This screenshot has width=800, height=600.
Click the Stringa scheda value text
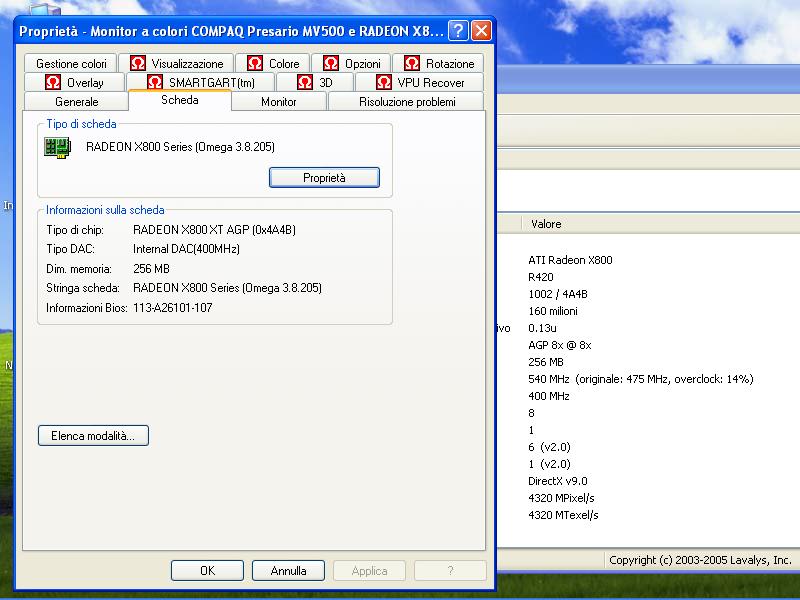coord(227,288)
